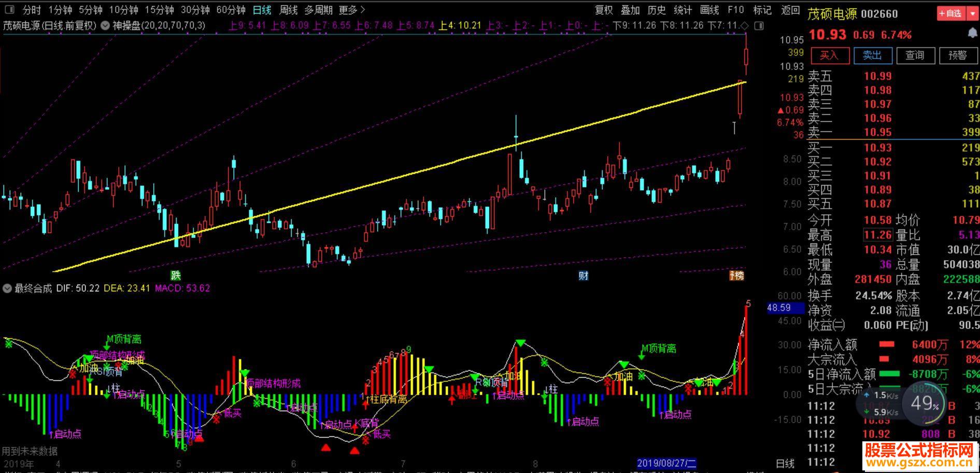This screenshot has width=980, height=473.
Task: Open the 历史 history menu
Action: point(656,10)
